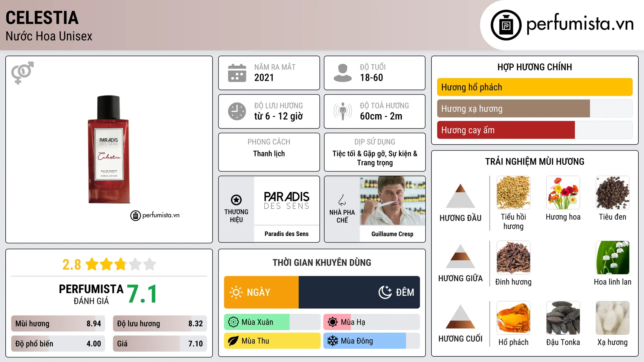This screenshot has height=362, width=644.
Task: Select the Hương hổ phách accord bar
Action: pos(535,87)
